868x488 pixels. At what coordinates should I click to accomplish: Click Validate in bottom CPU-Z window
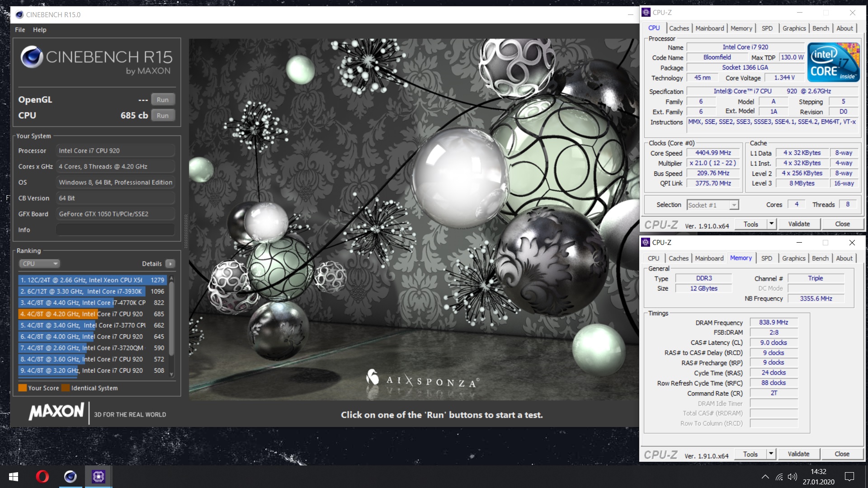799,454
